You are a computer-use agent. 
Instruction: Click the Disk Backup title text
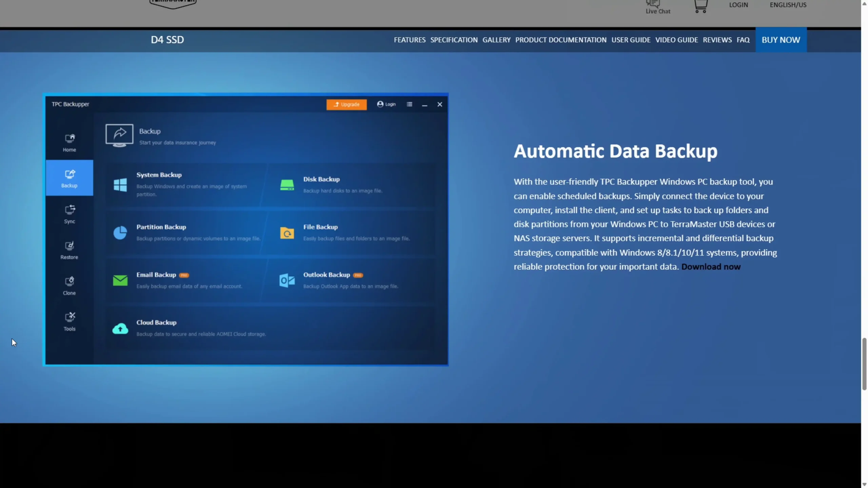[321, 179]
